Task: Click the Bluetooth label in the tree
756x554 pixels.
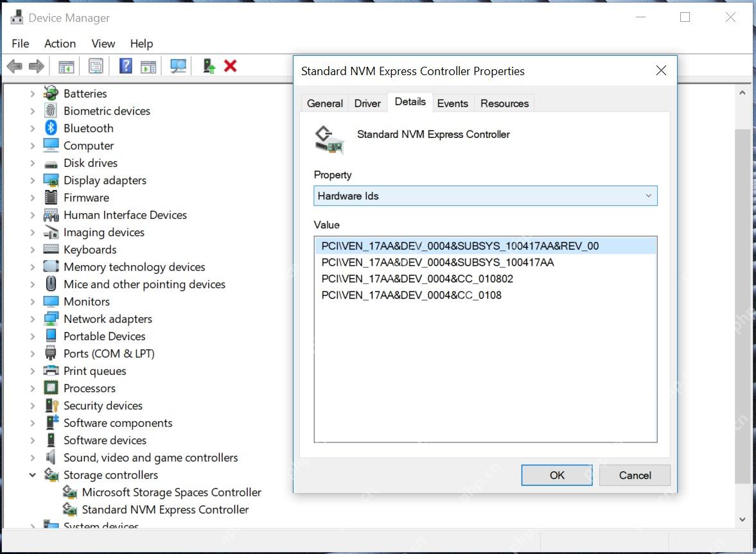Action: tap(88, 128)
